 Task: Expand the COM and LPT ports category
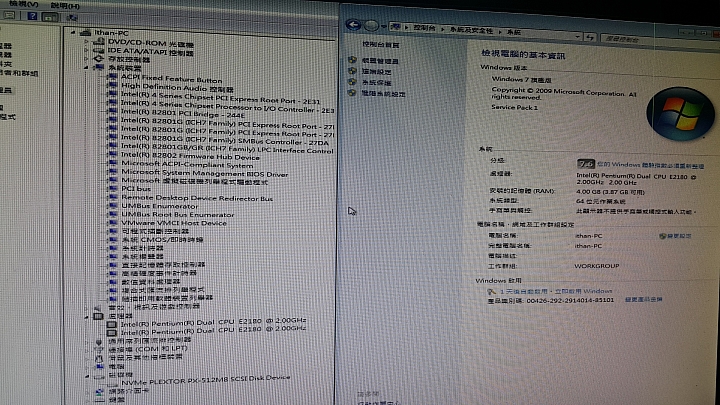pyautogui.click(x=86, y=349)
